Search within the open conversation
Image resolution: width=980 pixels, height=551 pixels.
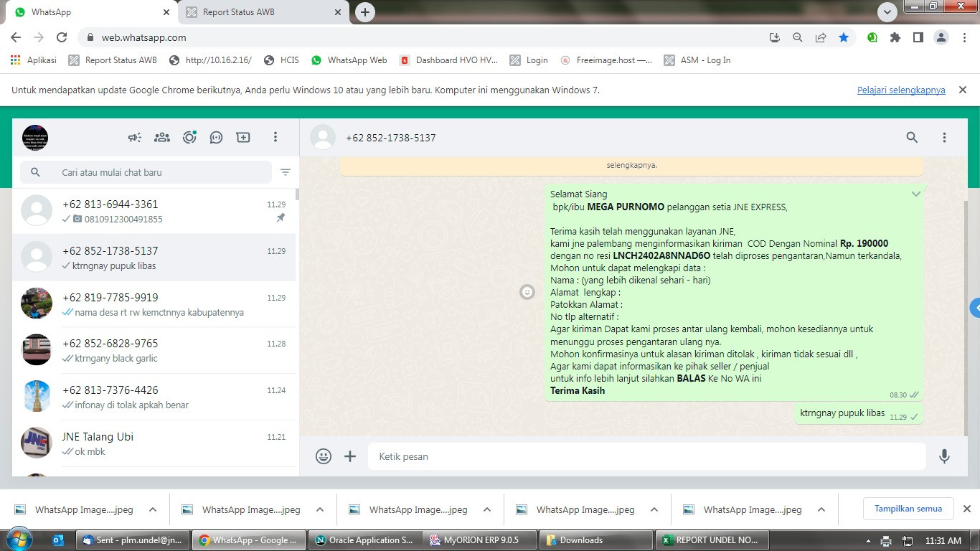point(912,137)
